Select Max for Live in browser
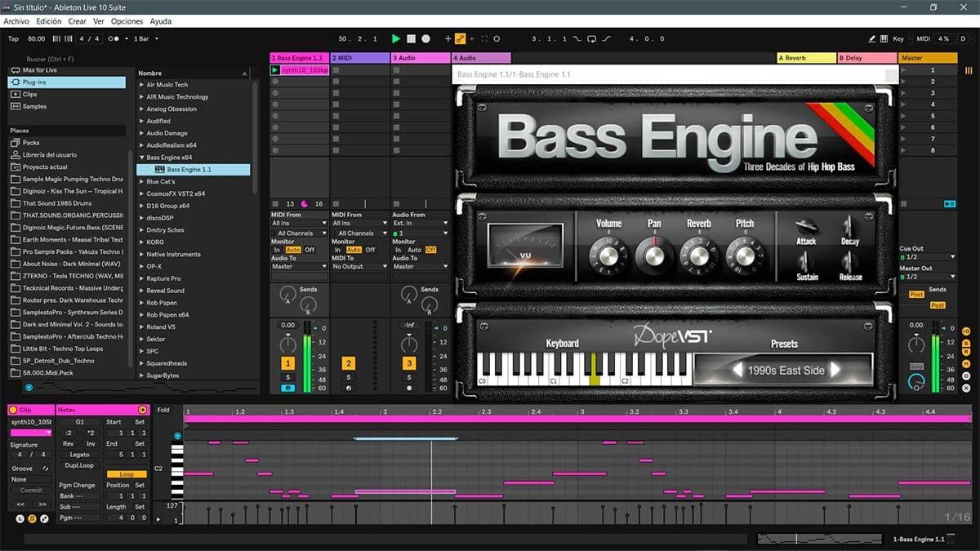The height and width of the screenshot is (551, 980). coord(67,70)
